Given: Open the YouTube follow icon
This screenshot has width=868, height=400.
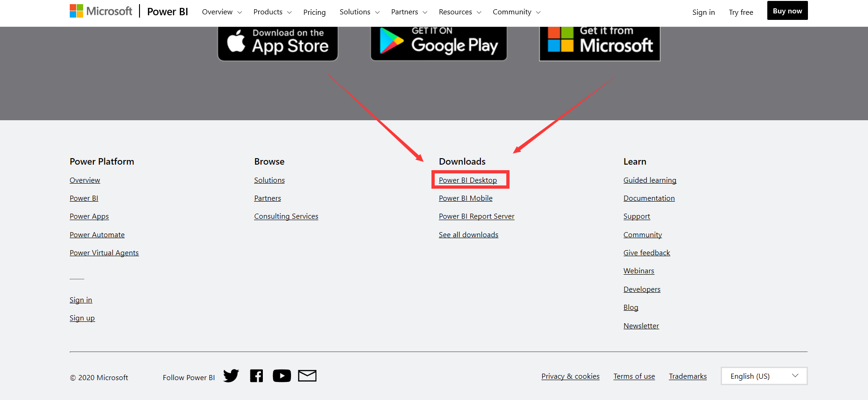Looking at the screenshot, I should pyautogui.click(x=282, y=376).
